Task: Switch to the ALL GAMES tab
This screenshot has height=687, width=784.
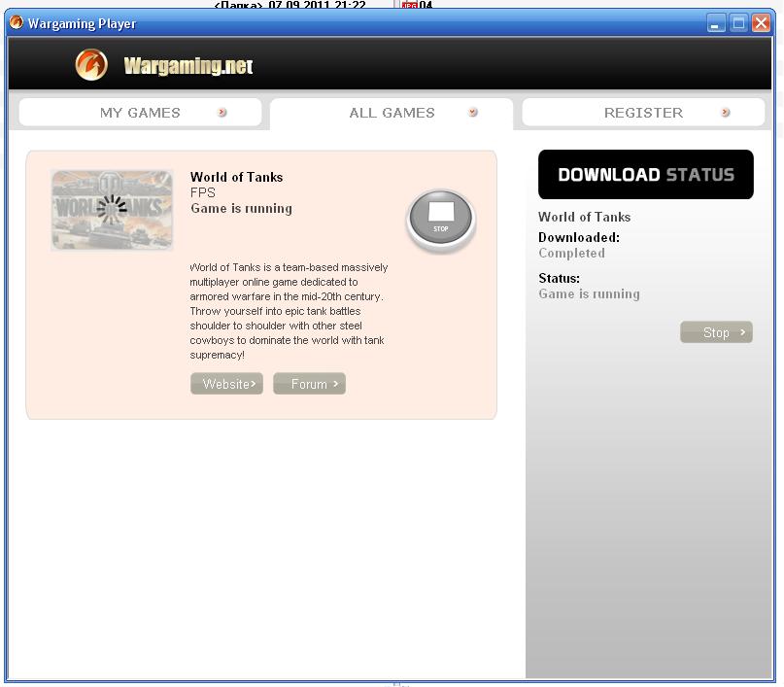Action: (x=392, y=113)
